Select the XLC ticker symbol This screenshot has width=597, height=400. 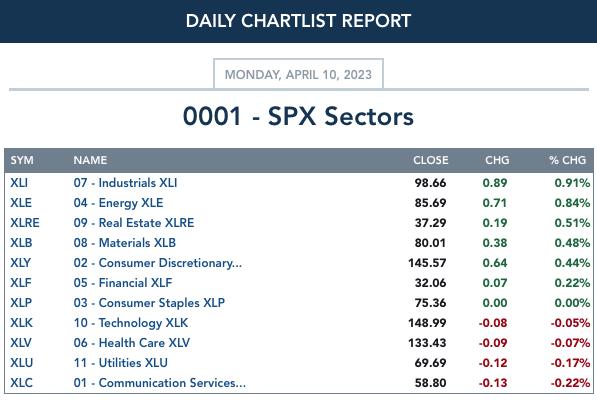pyautogui.click(x=21, y=383)
